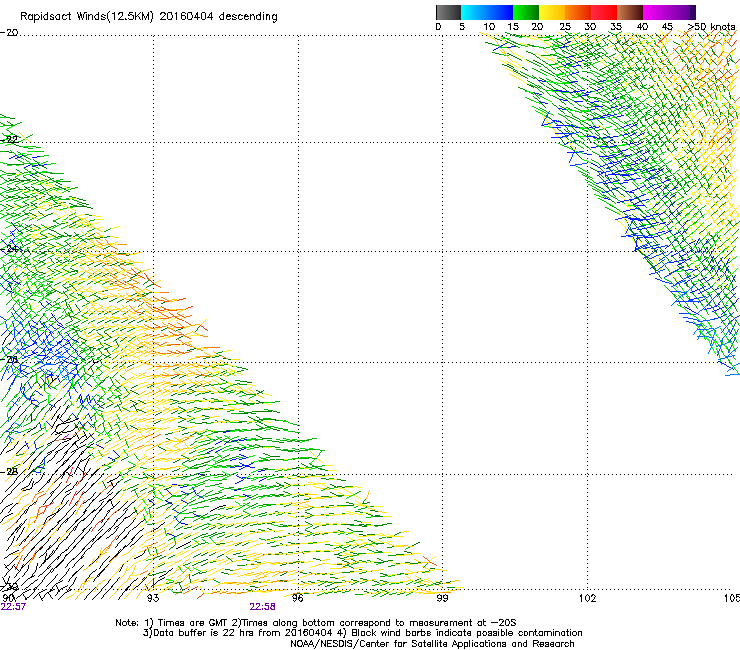Image resolution: width=740 pixels, height=650 pixels.
Task: Click the brown 35-40 knots legend segment
Action: pos(630,12)
